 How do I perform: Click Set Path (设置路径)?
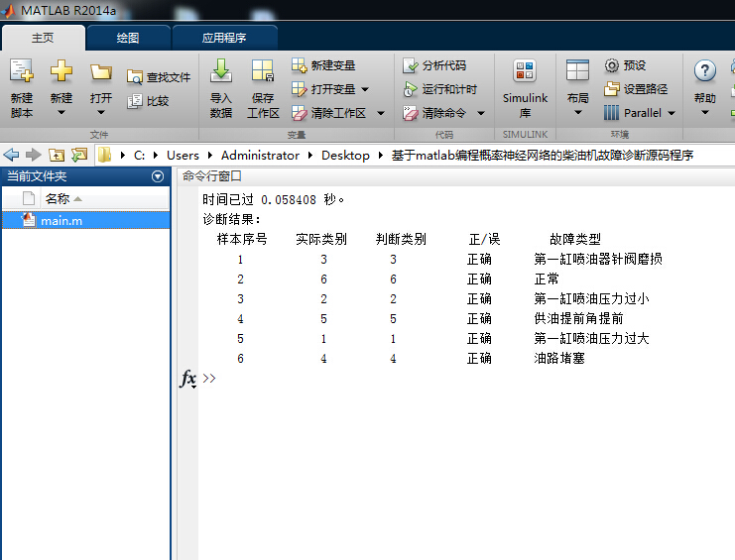(636, 89)
